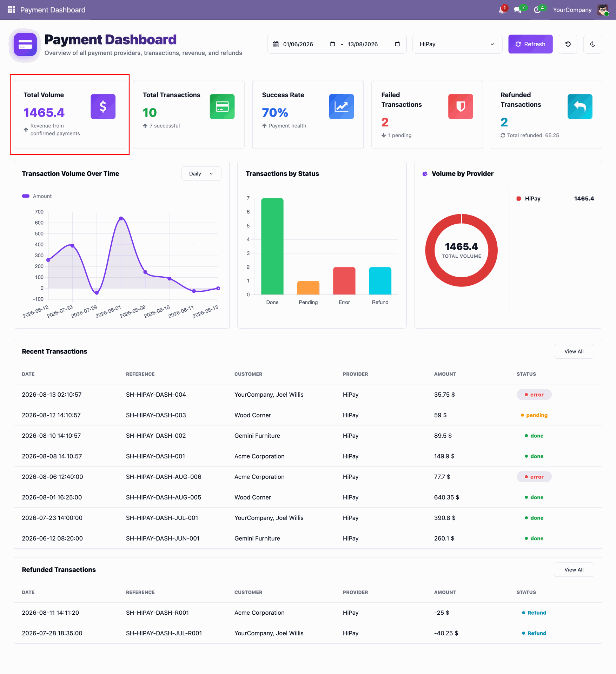Screen dimensions: 616x674
Task: Click the reset filters arrow icon
Action: 568,44
